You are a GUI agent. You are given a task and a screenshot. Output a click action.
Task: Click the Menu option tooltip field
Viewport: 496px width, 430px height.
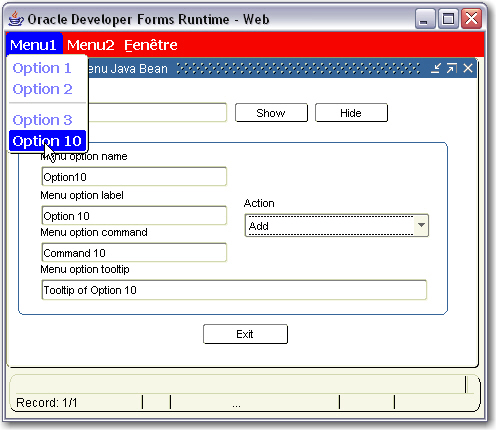(234, 290)
